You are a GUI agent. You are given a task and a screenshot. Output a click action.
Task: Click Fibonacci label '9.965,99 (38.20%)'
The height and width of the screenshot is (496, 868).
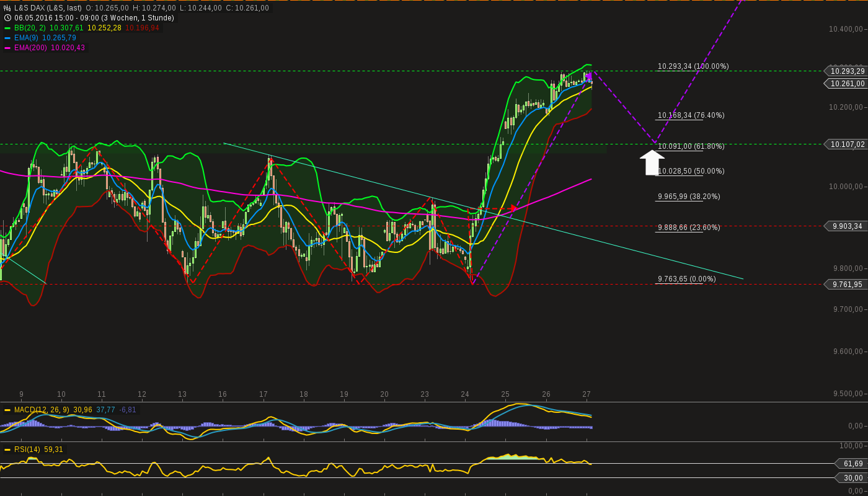689,197
